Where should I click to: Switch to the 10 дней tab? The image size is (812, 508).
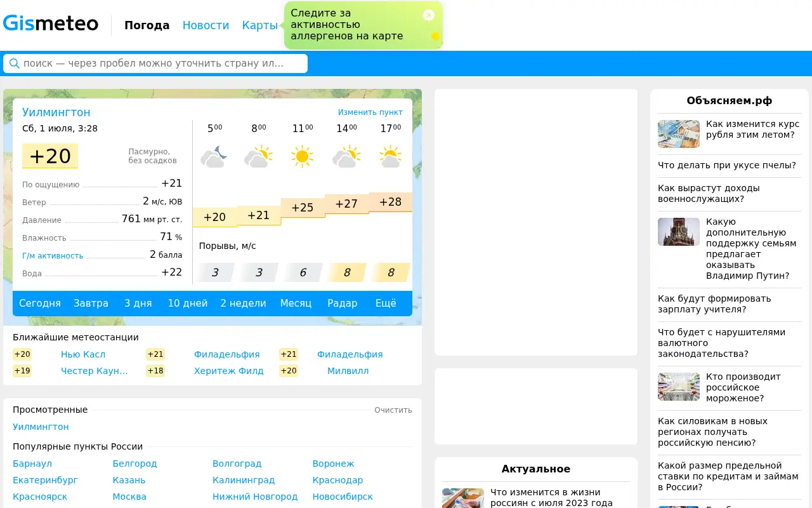(188, 304)
